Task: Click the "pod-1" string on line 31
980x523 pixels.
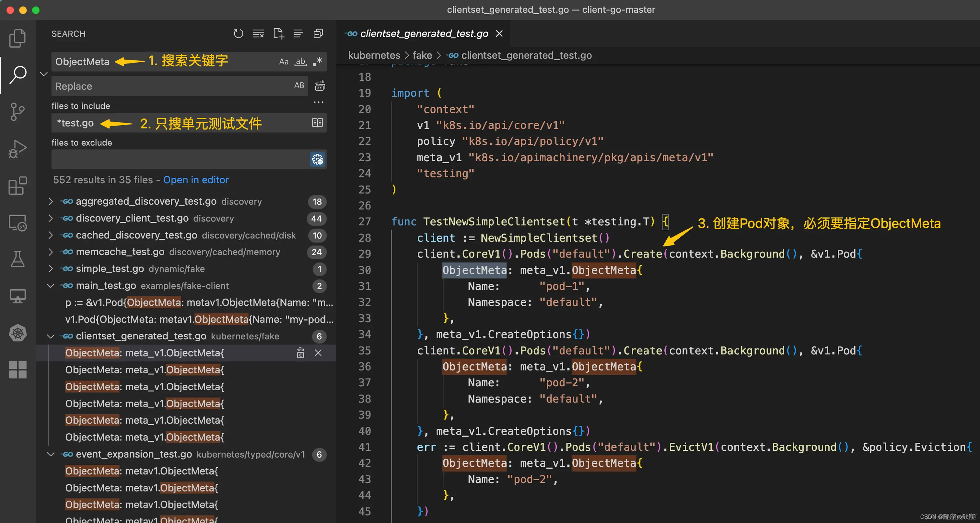Action: (x=562, y=286)
